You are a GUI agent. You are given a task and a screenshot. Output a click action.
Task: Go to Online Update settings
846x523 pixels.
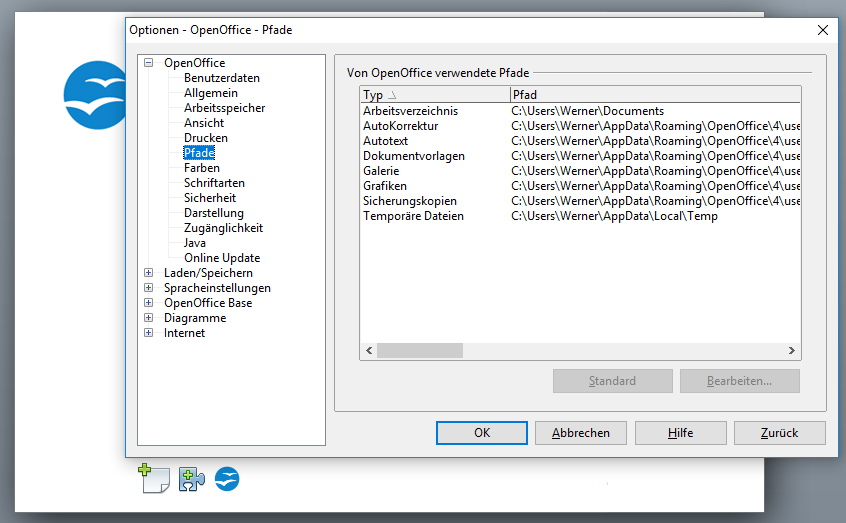tap(221, 258)
